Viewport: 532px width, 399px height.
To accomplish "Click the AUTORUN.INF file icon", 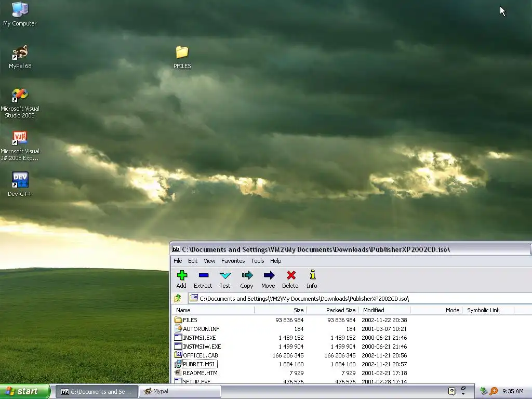I will 178,329.
